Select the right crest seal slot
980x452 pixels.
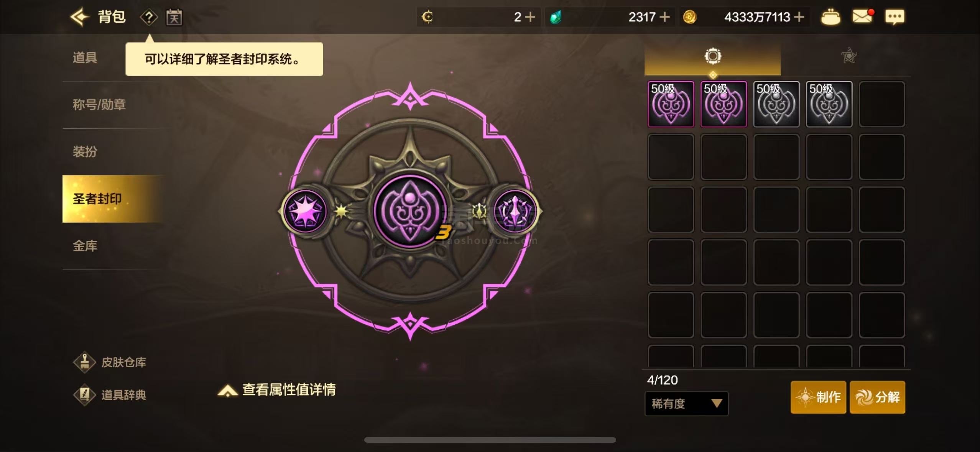coord(515,211)
